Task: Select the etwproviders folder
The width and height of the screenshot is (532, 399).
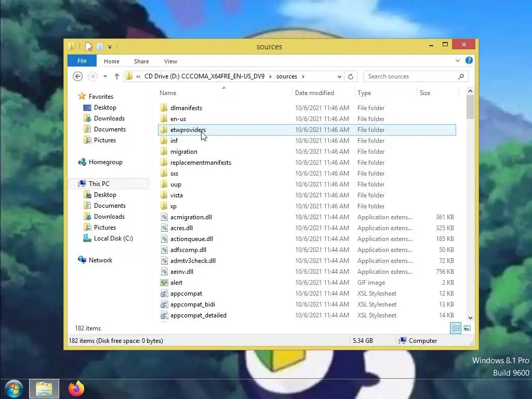Action: [307, 129]
